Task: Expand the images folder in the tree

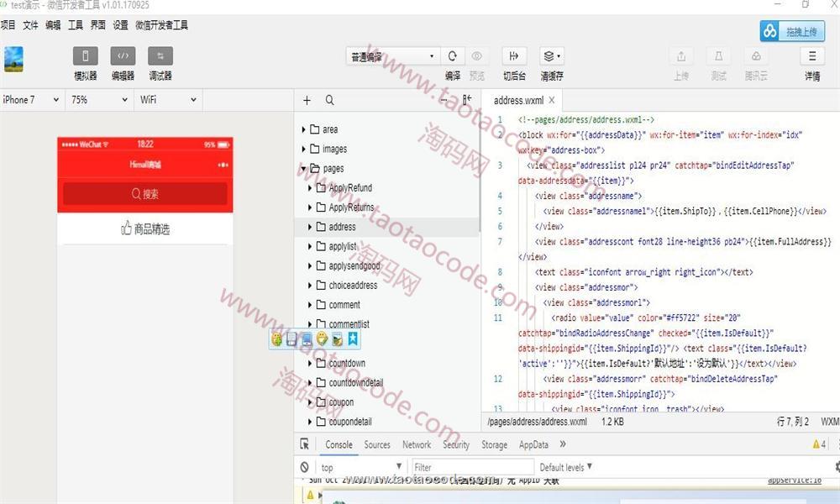Action: click(x=305, y=149)
